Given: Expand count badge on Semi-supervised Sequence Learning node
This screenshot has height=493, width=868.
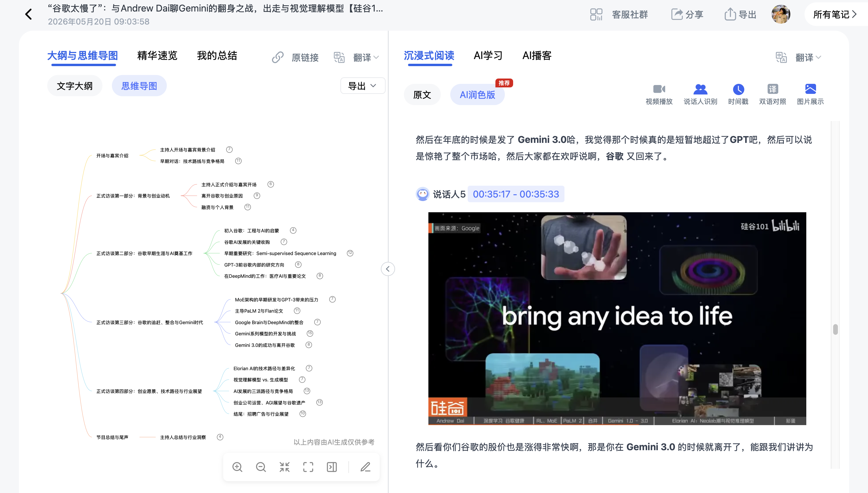Looking at the screenshot, I should tap(350, 253).
